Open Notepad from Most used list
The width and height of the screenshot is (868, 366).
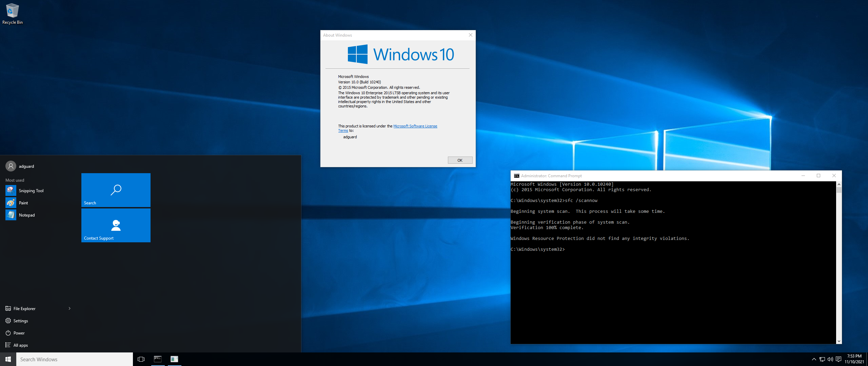[x=39, y=215]
